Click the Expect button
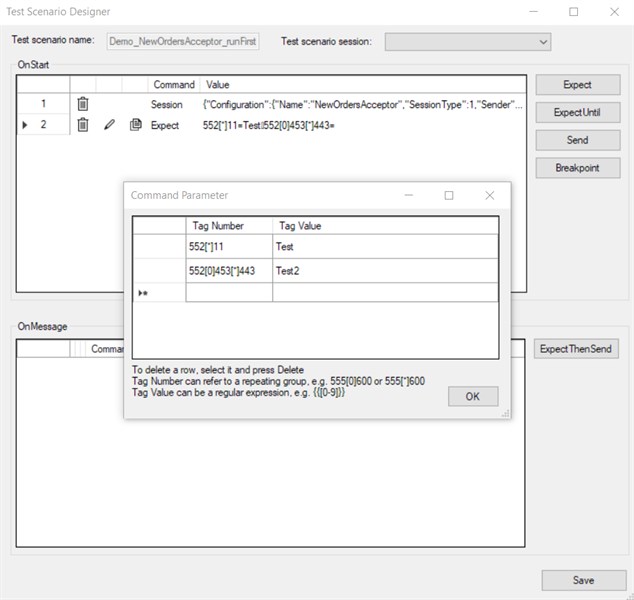Image resolution: width=634 pixels, height=600 pixels. pos(577,85)
